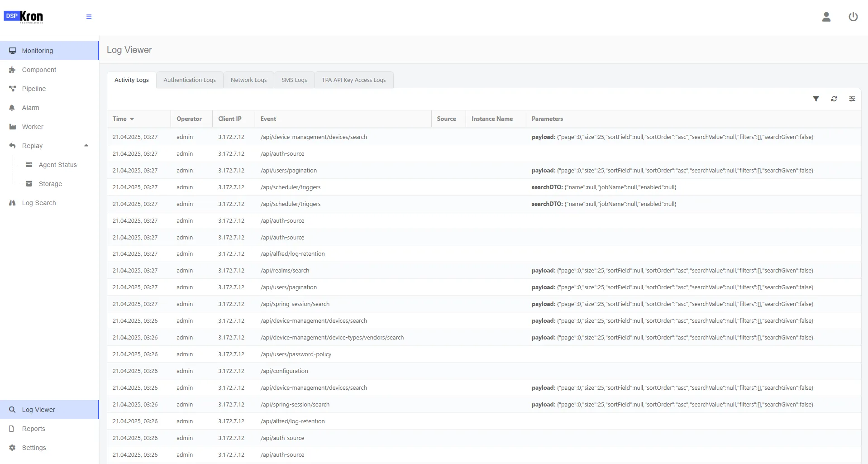Open the filter funnel icon

pos(816,99)
